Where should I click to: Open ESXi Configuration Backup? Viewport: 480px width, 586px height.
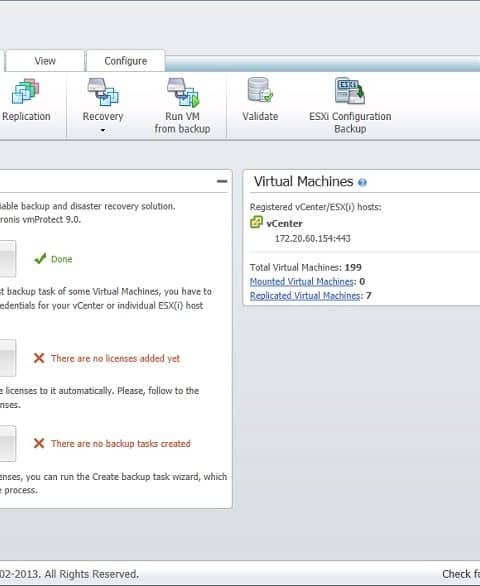point(350,105)
